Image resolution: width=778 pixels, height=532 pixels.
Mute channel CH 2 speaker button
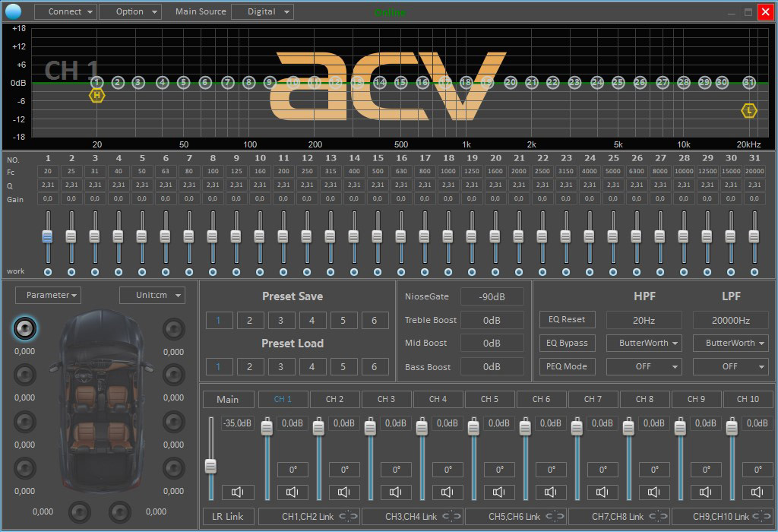point(344,492)
